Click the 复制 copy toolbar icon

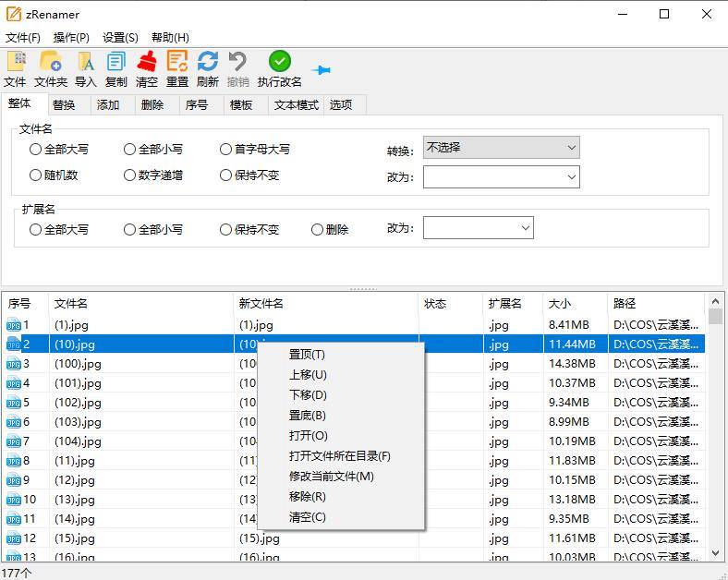(x=116, y=62)
